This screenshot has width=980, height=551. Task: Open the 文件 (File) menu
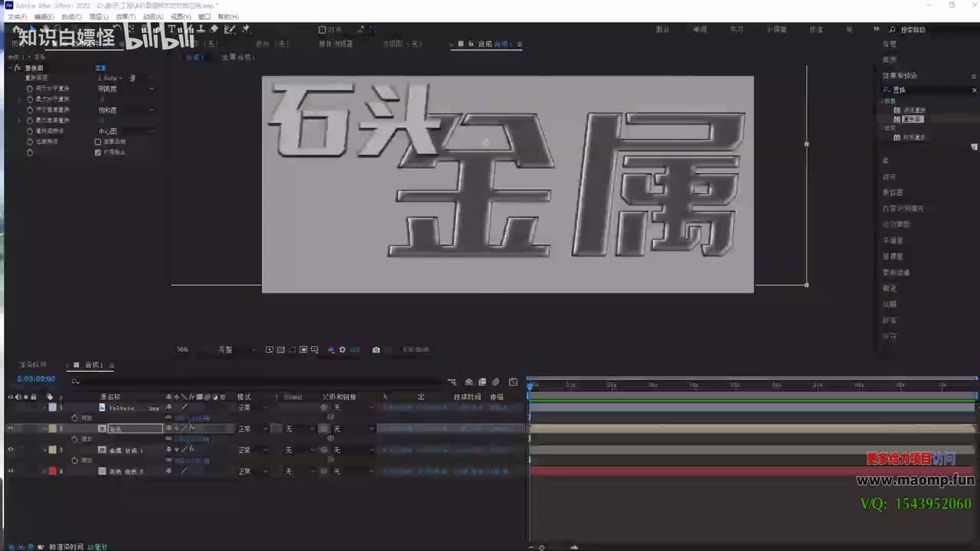tap(15, 16)
